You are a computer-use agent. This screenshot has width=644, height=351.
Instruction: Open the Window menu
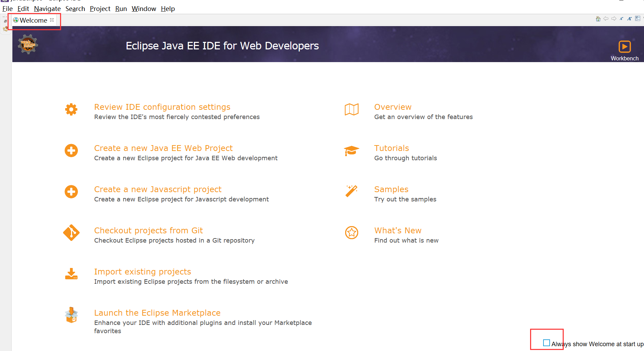(144, 9)
